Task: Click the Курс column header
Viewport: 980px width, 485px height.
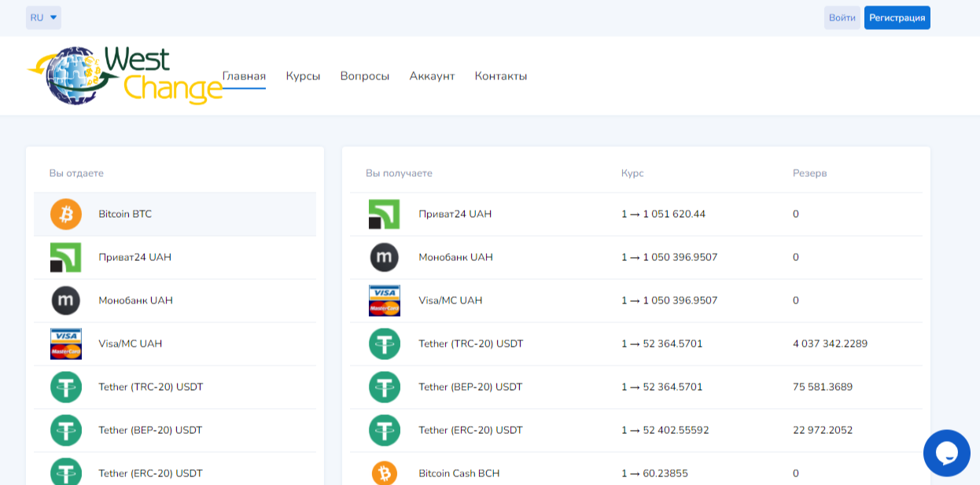Action: (x=632, y=173)
